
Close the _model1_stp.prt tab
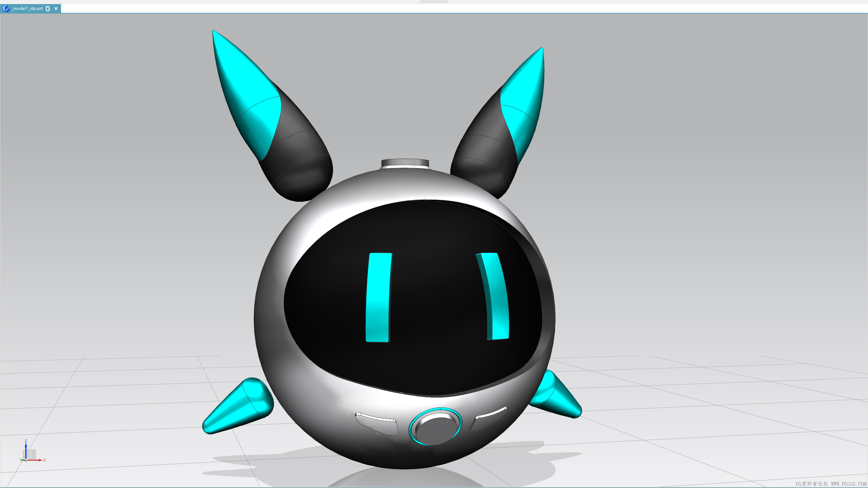56,8
